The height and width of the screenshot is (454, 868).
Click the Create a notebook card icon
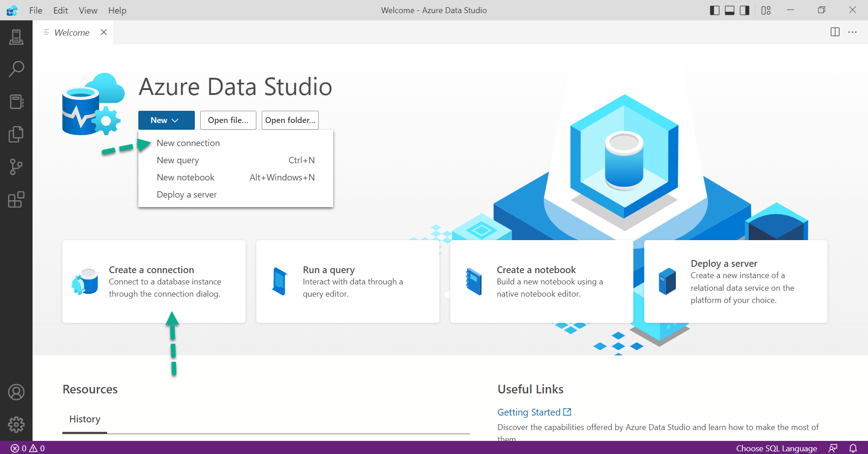click(474, 282)
